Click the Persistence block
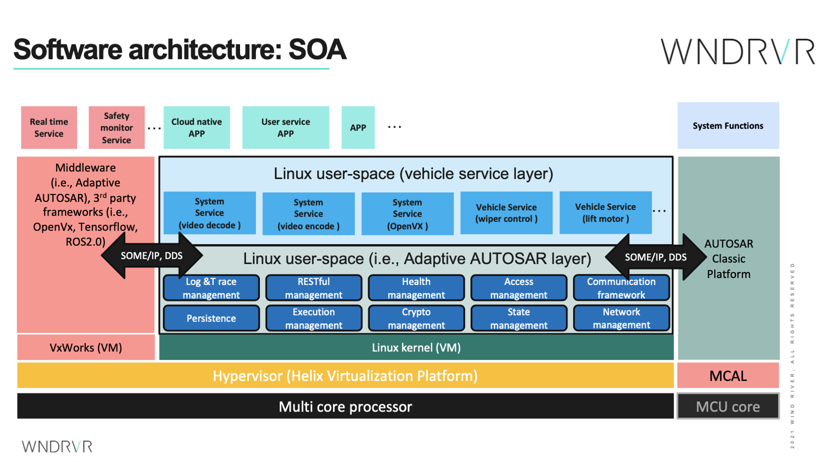820x462 pixels. click(x=211, y=318)
